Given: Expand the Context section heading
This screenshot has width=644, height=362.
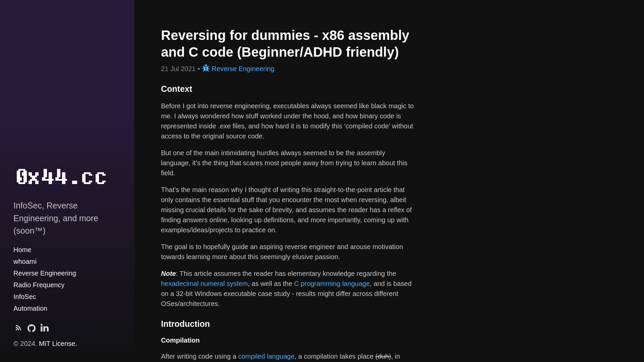Looking at the screenshot, I should point(176,89).
